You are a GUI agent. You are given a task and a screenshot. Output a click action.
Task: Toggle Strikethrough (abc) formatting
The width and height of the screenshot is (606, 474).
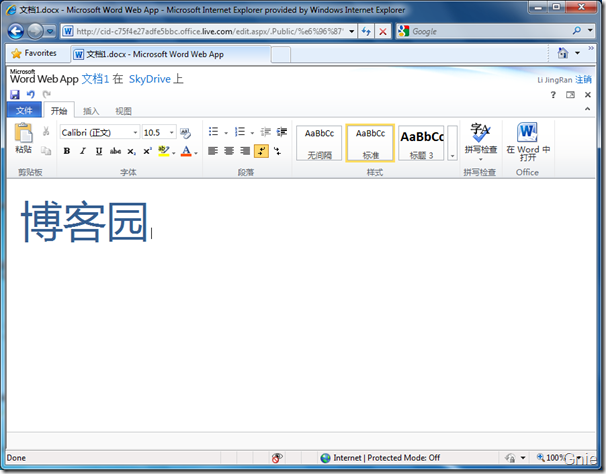point(115,151)
